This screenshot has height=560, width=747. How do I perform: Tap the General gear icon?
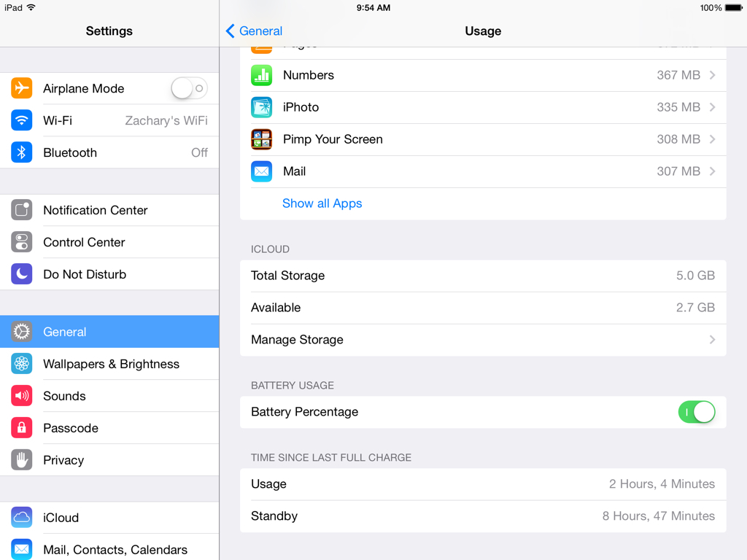coord(21,332)
